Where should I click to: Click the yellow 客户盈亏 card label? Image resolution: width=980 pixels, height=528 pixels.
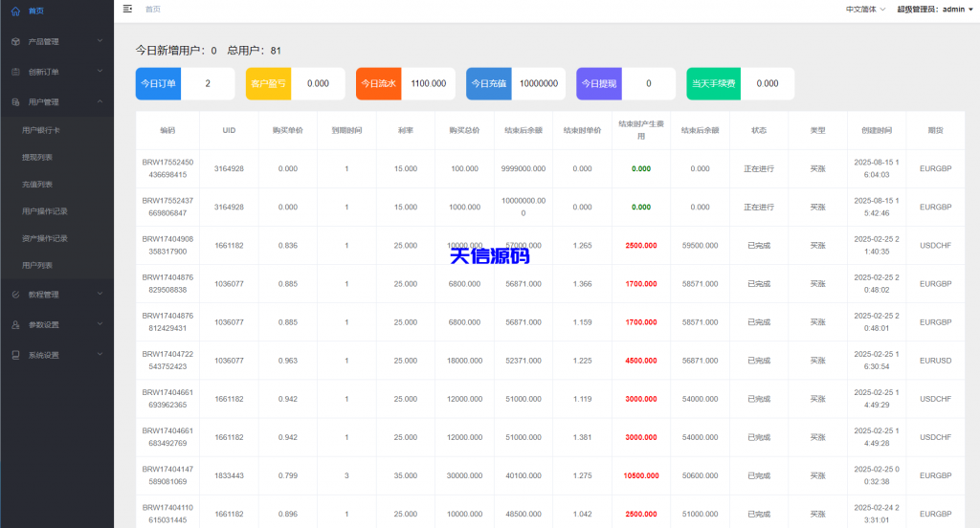click(x=268, y=84)
